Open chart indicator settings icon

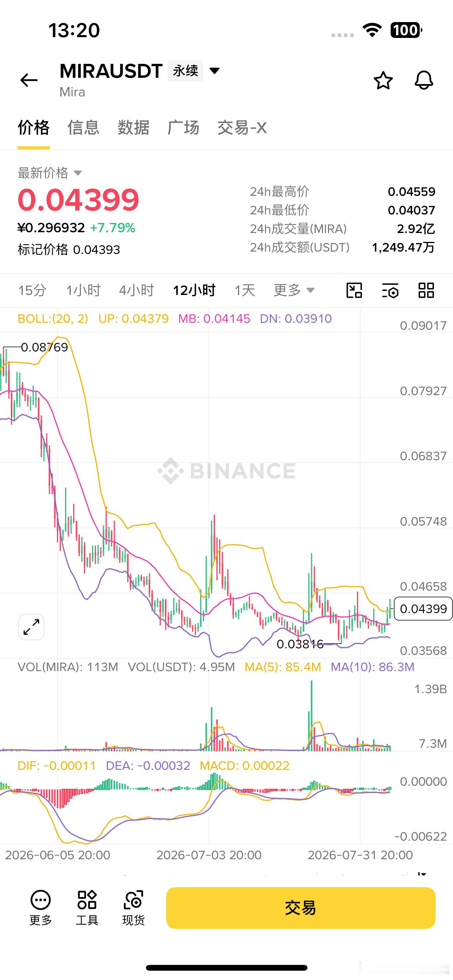(x=390, y=290)
